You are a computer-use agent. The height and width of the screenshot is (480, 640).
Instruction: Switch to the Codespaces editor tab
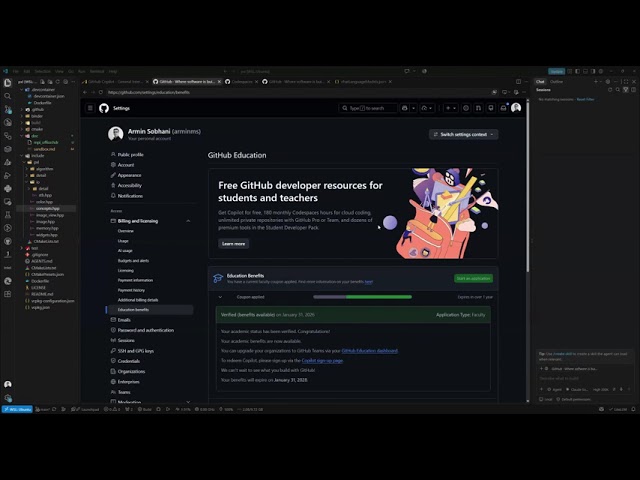click(242, 82)
